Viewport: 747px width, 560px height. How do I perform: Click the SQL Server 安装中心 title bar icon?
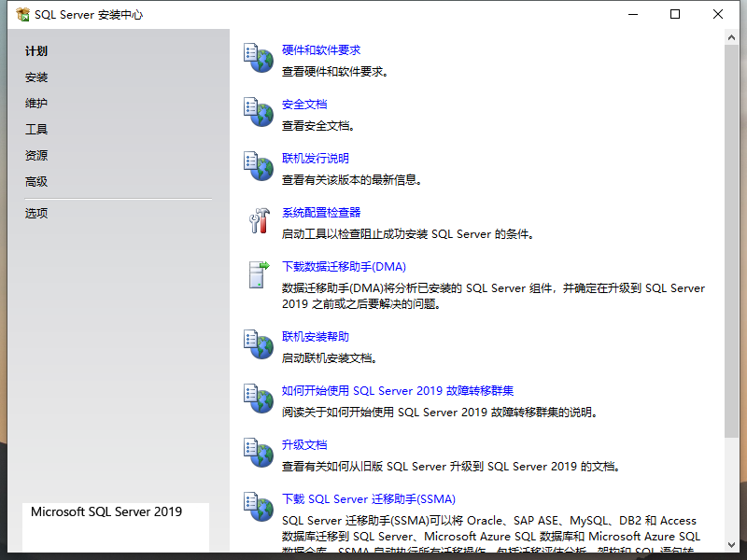tap(22, 15)
